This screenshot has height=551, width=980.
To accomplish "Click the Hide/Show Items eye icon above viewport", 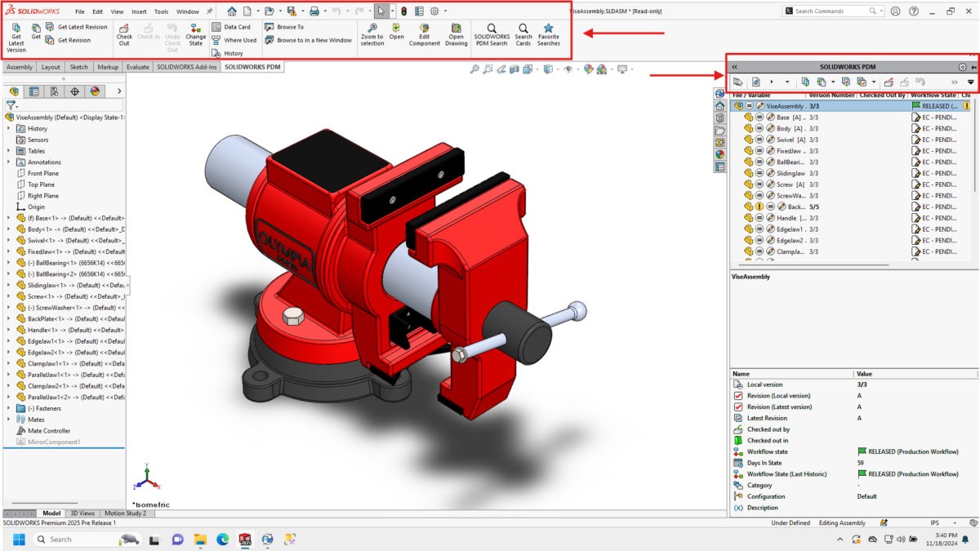I will pos(568,69).
